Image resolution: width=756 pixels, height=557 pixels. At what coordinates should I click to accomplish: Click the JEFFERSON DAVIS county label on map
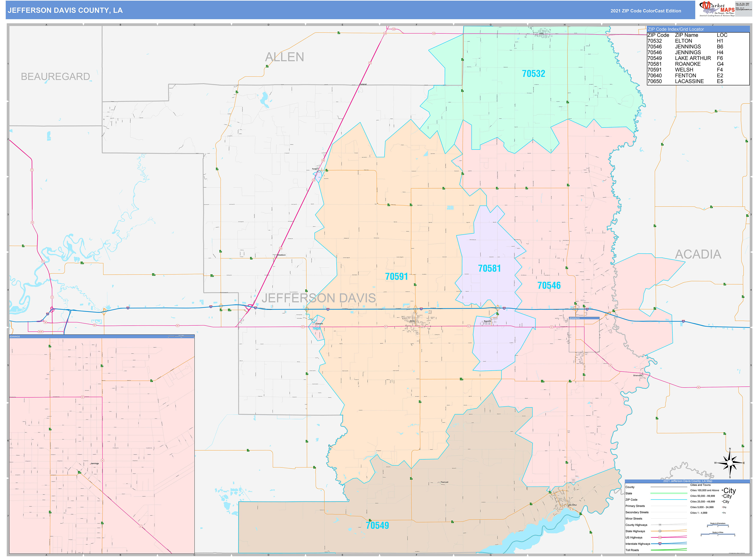coord(319,298)
